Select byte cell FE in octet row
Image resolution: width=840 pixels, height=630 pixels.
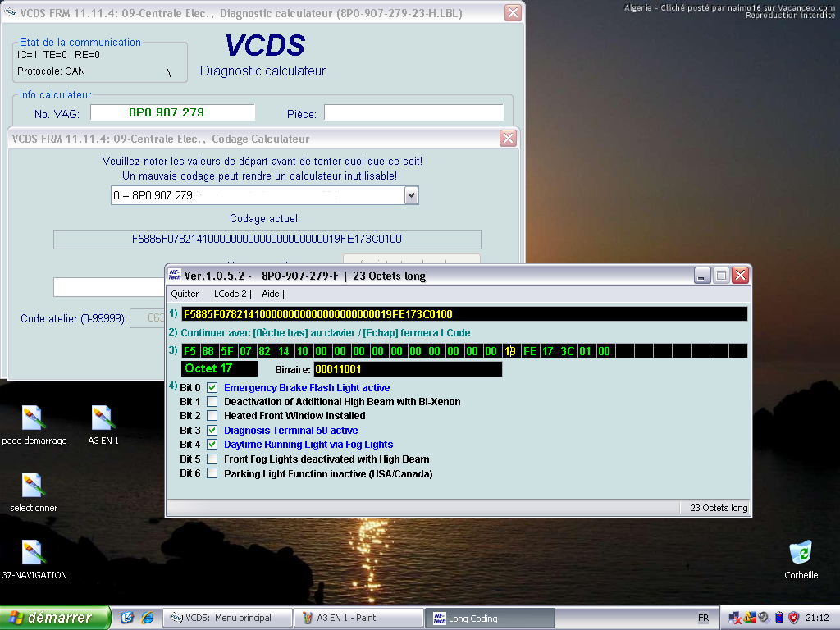(x=529, y=351)
